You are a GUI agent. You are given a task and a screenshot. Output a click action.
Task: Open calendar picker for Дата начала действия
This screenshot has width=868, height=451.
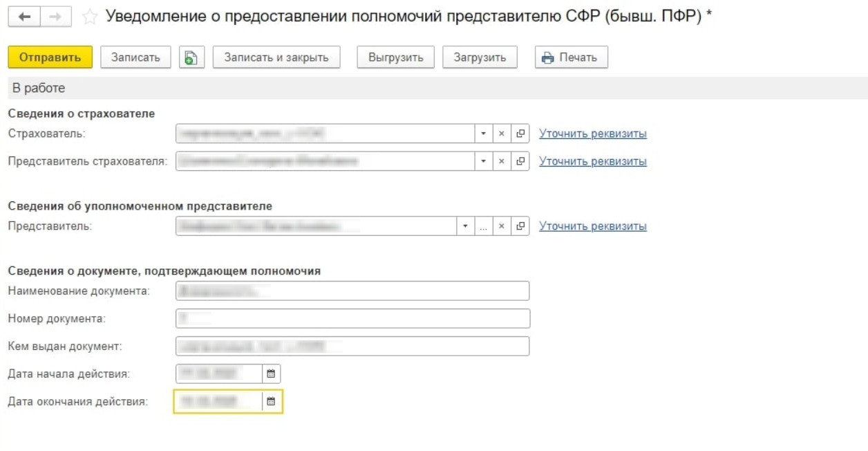271,374
